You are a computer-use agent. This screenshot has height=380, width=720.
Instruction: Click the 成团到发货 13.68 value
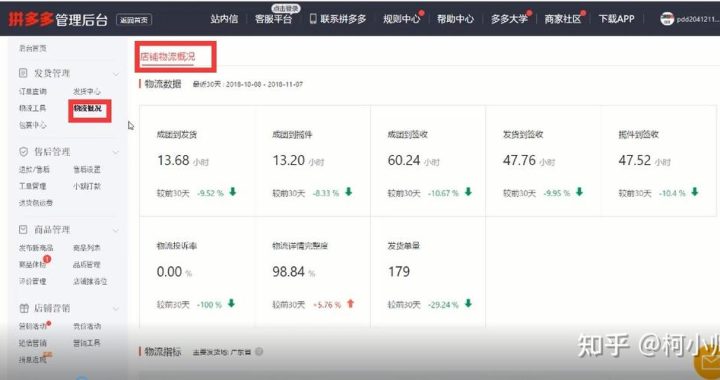pyautogui.click(x=173, y=161)
